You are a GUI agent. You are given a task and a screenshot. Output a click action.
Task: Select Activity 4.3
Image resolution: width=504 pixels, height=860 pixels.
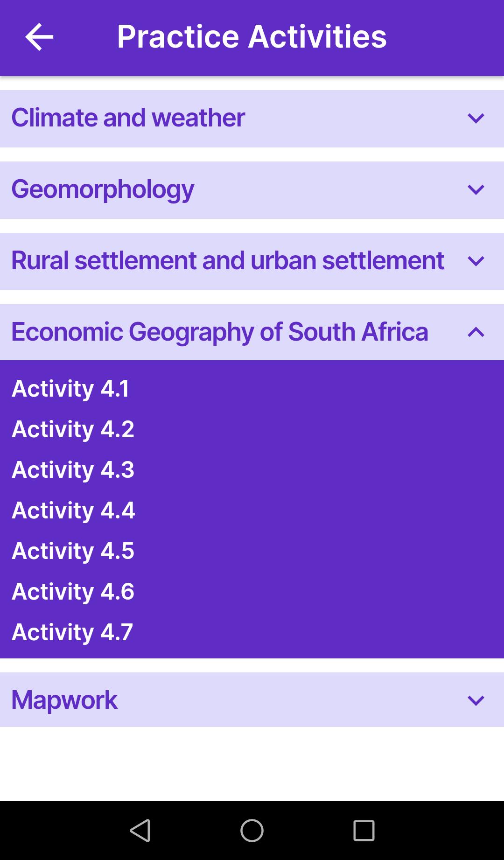click(x=73, y=470)
